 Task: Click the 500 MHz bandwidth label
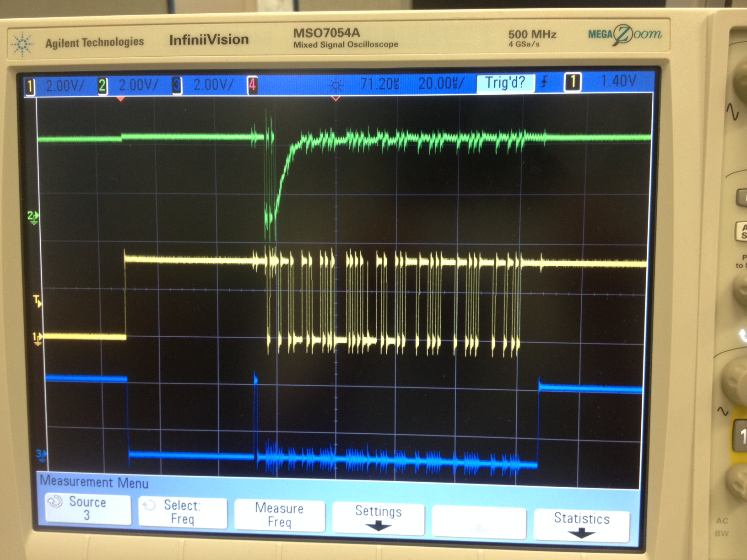532,34
